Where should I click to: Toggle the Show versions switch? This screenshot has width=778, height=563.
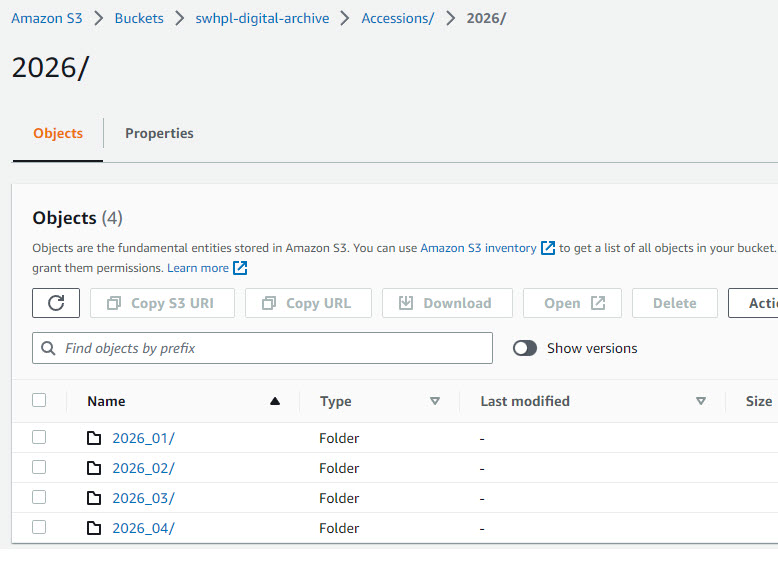525,348
